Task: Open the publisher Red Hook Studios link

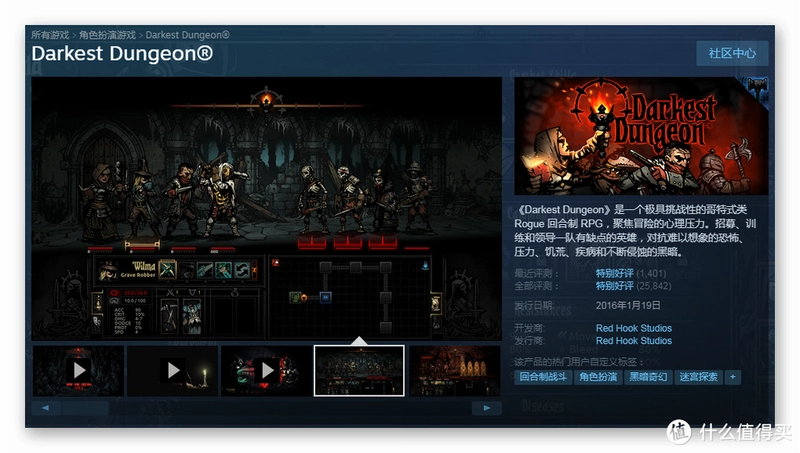Action: coord(634,340)
